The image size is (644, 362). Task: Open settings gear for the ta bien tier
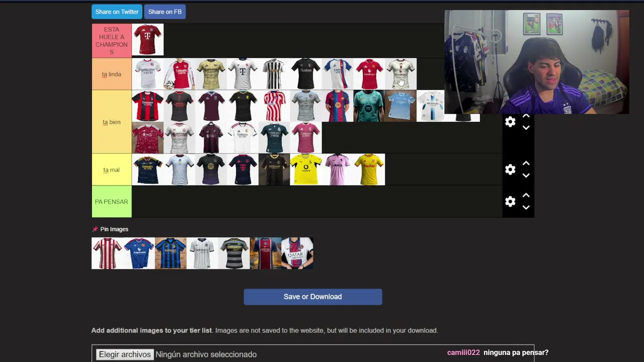tap(510, 122)
